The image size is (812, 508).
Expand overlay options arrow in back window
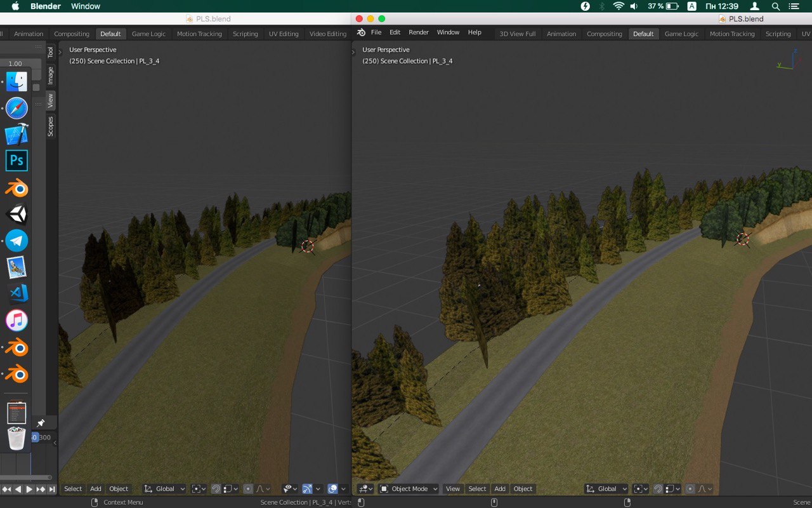point(343,489)
